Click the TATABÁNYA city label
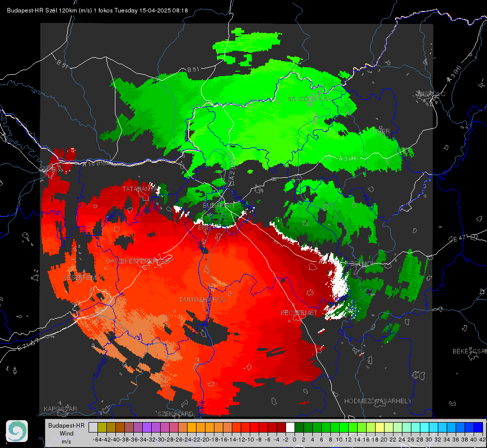 pos(140,189)
